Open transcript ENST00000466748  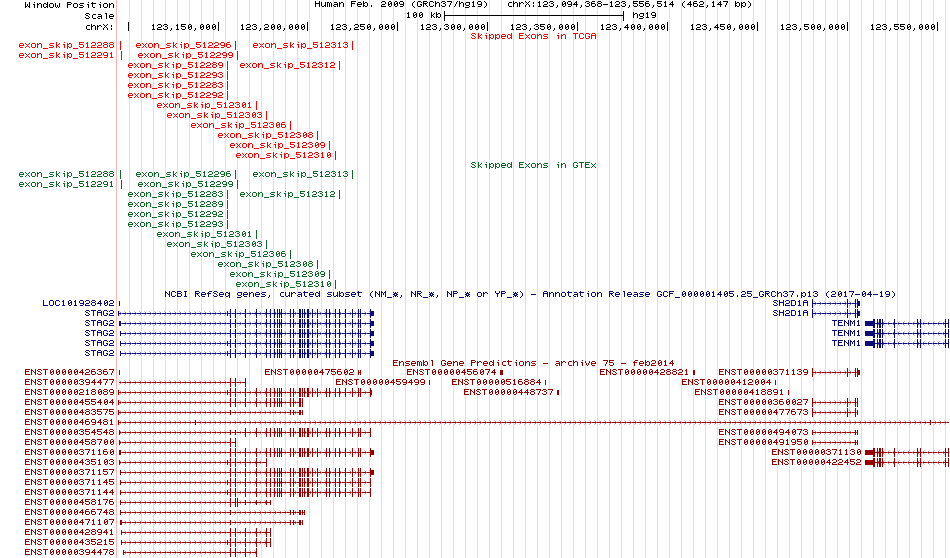click(x=69, y=513)
